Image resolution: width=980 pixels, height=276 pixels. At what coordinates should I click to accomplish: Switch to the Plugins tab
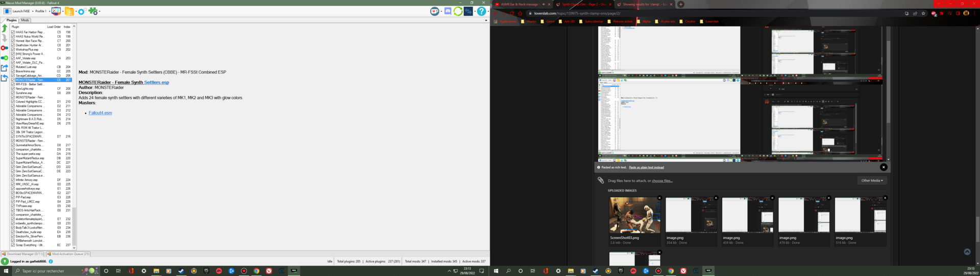click(x=11, y=20)
